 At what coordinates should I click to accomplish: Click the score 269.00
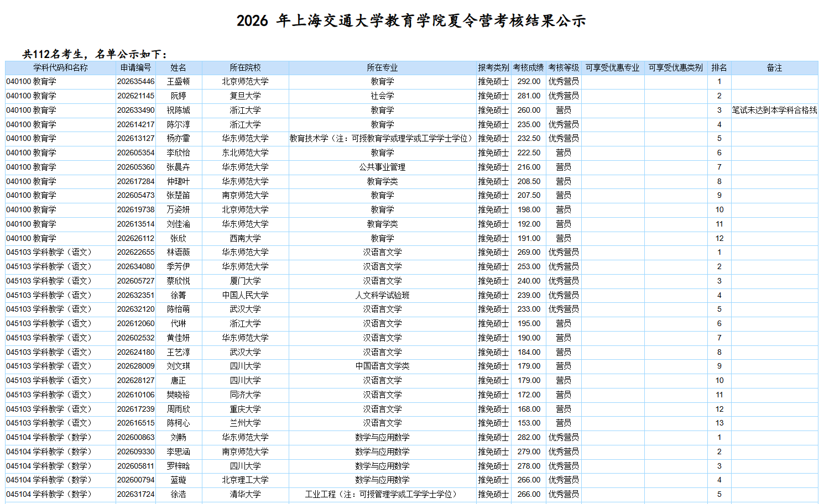[x=529, y=252]
